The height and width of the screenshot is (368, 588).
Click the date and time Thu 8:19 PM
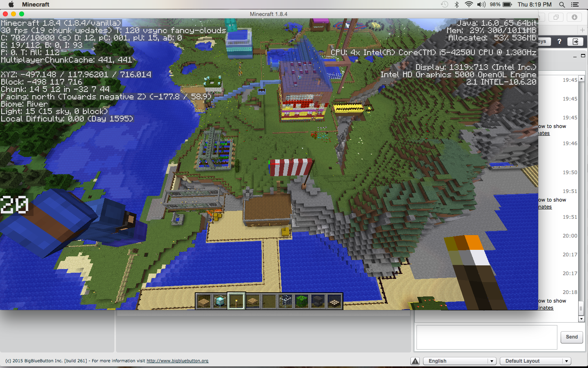pyautogui.click(x=535, y=4)
